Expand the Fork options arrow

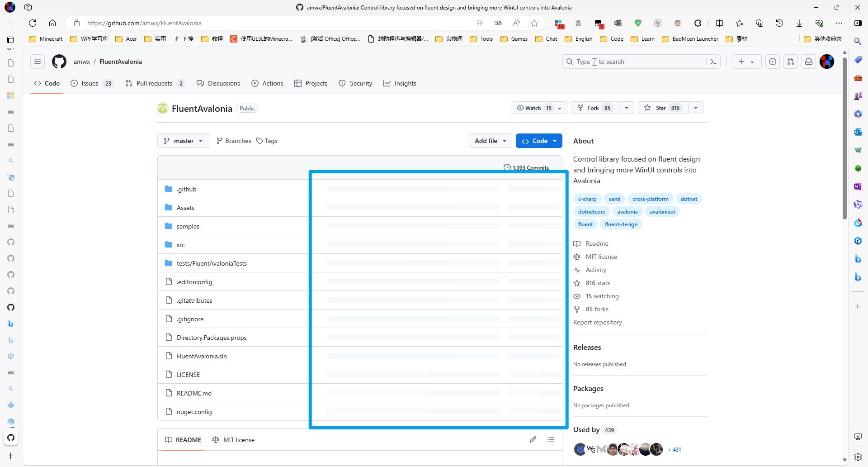(627, 108)
